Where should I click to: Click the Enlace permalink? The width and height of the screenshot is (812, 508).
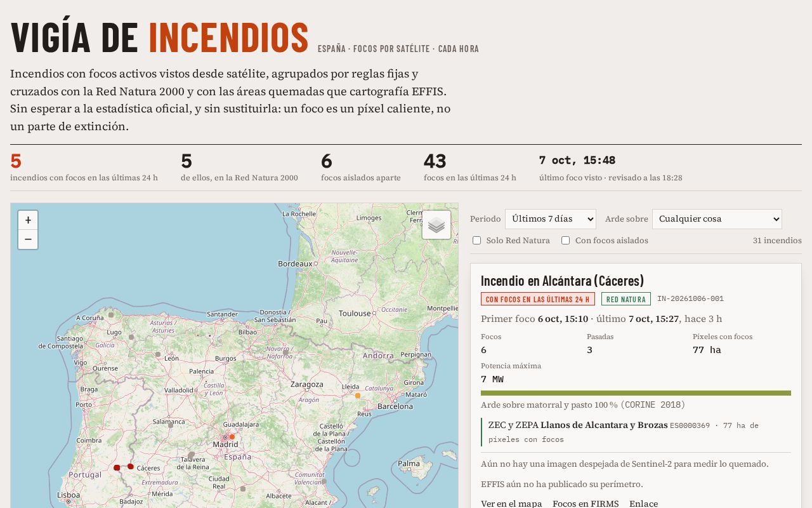643,504
